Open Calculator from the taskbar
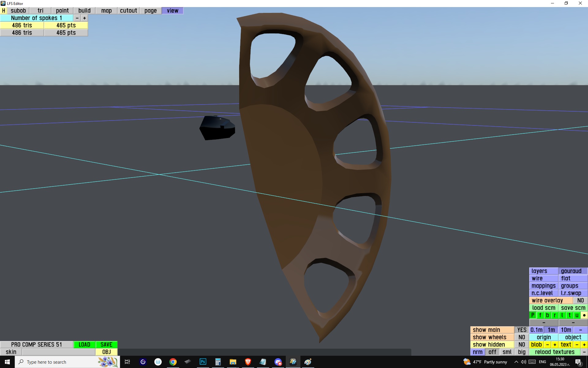This screenshot has width=588, height=368. (218, 362)
